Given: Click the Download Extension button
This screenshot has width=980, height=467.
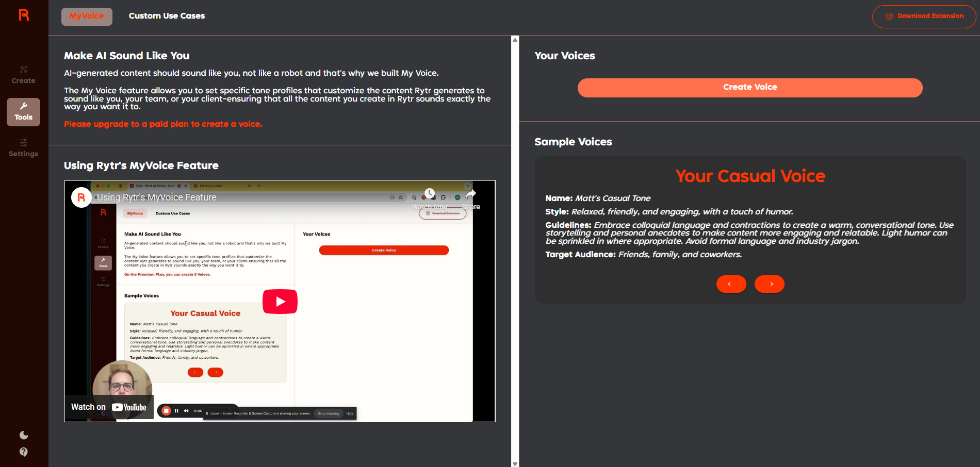Looking at the screenshot, I should (923, 16).
